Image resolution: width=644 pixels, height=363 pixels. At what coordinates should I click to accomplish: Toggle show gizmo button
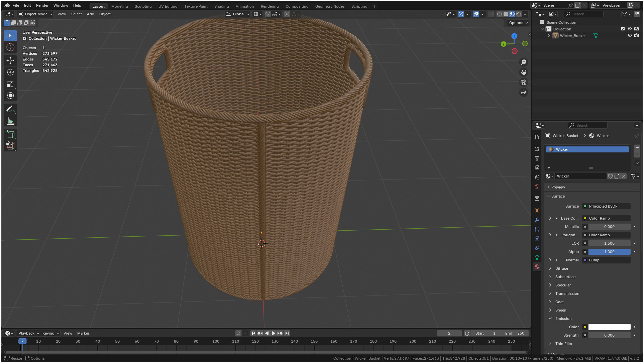[x=461, y=14]
